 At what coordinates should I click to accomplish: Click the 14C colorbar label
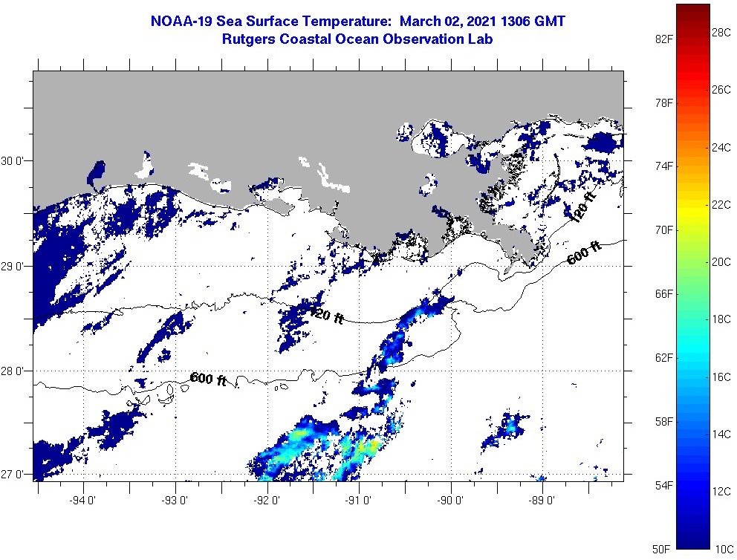(721, 434)
